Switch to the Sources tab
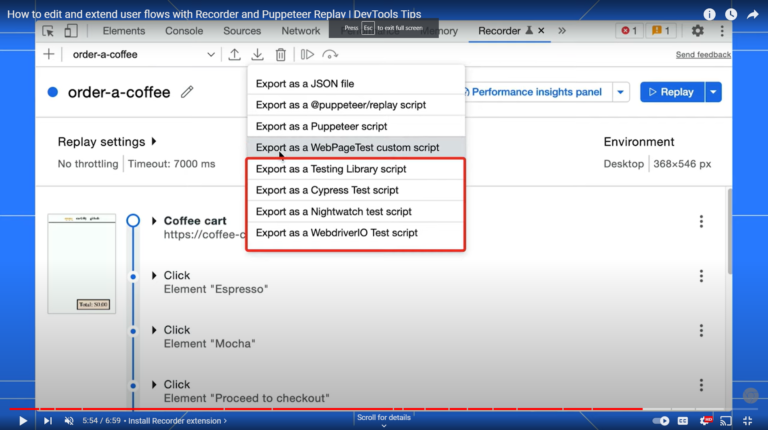 (242, 31)
